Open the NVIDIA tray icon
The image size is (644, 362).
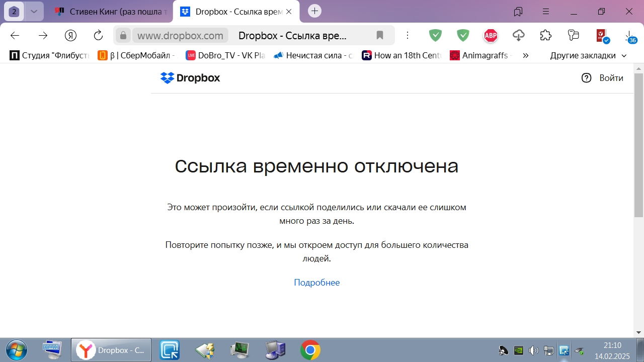(x=518, y=350)
